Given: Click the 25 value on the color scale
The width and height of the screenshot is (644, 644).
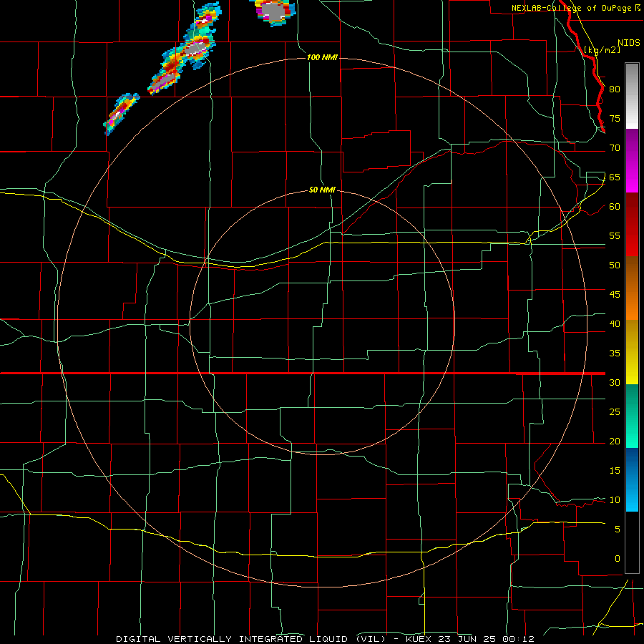Looking at the screenshot, I should click(615, 411).
